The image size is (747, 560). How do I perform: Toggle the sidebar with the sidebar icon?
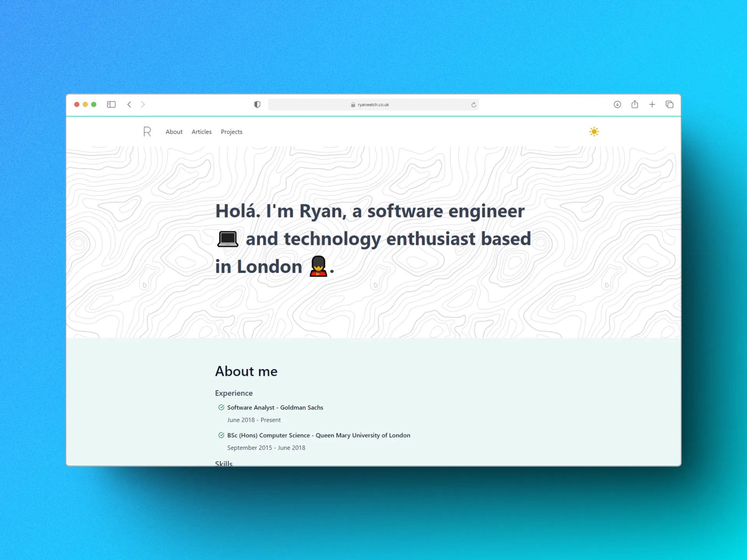pyautogui.click(x=111, y=105)
